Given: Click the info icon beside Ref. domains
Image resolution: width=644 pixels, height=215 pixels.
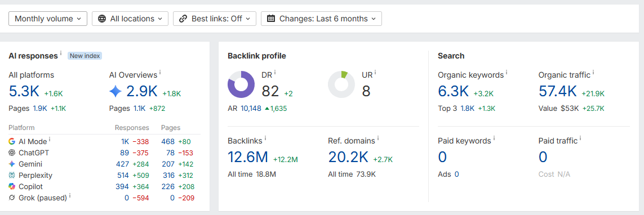Looking at the screenshot, I should 378,138.
